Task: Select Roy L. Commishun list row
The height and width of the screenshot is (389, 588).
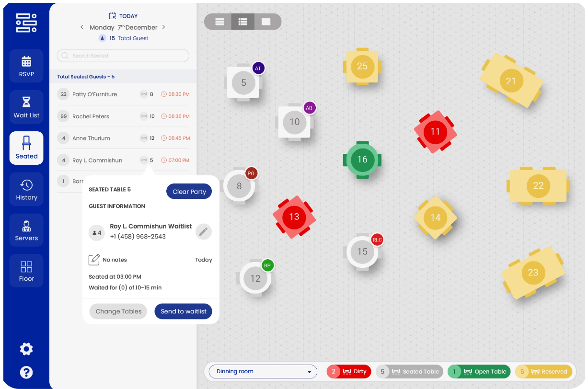Action: pyautogui.click(x=123, y=160)
